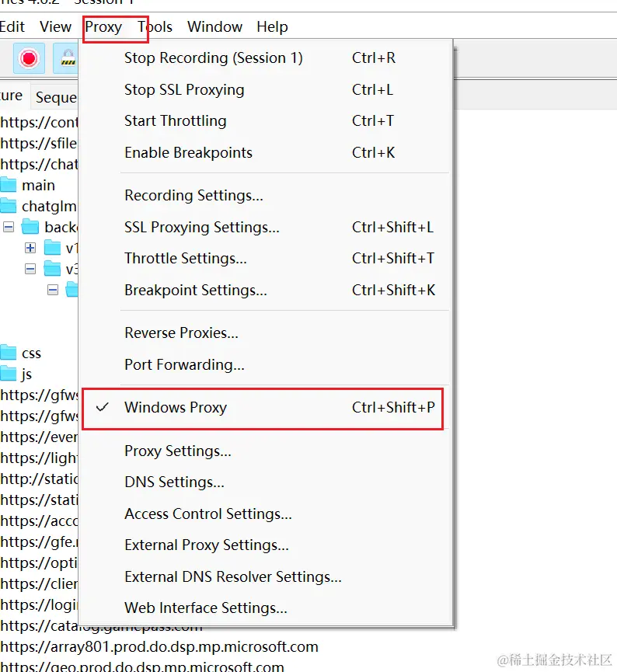Open Recording Settings...
The width and height of the screenshot is (617, 672).
(266, 196)
